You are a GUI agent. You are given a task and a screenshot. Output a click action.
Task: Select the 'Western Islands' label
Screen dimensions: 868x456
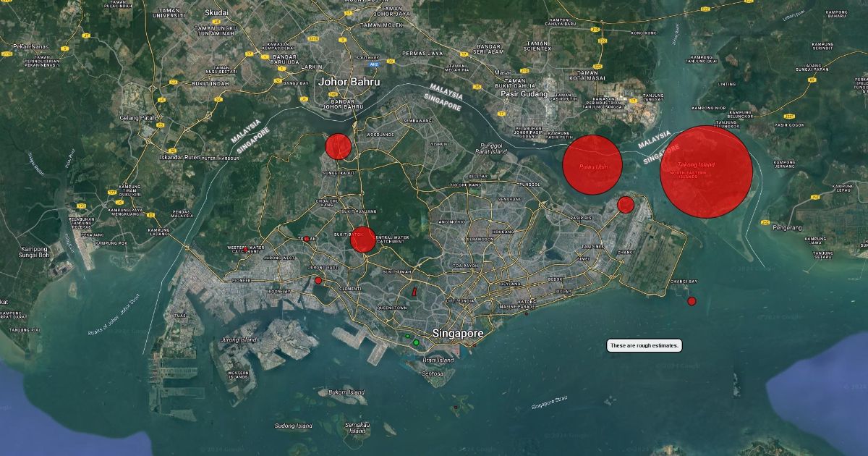coord(238,375)
